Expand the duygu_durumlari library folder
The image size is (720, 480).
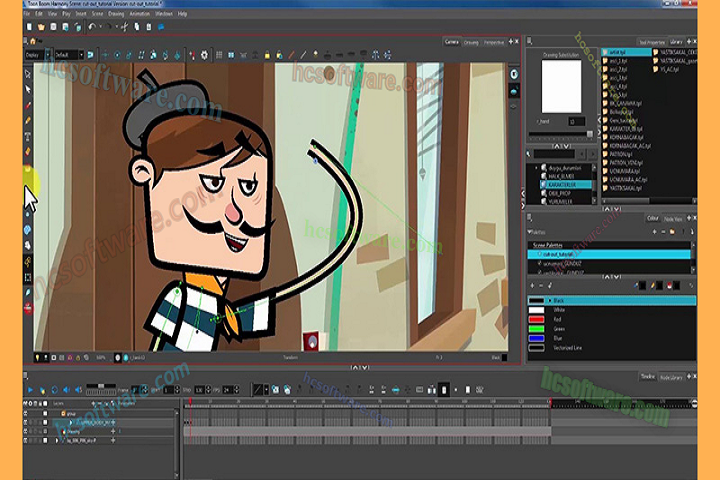(536, 168)
